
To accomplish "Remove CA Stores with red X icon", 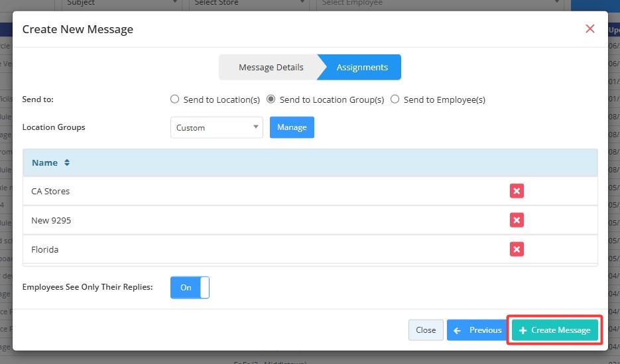I will point(517,191).
